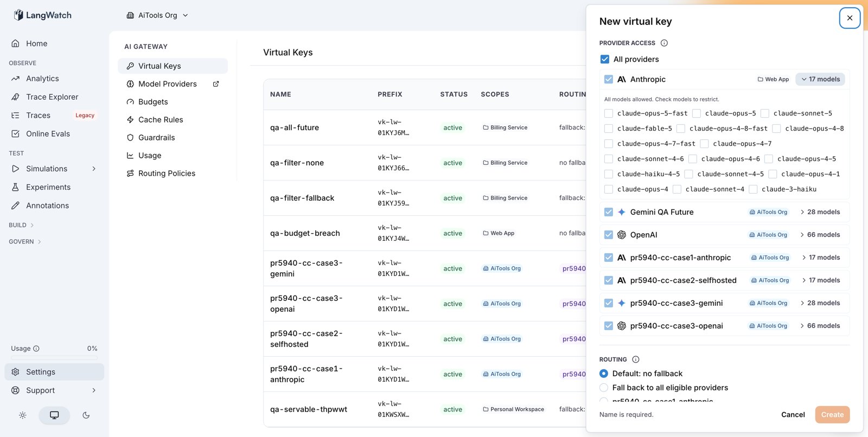
Task: Expand the GOVERN sidebar section
Action: pyautogui.click(x=25, y=242)
